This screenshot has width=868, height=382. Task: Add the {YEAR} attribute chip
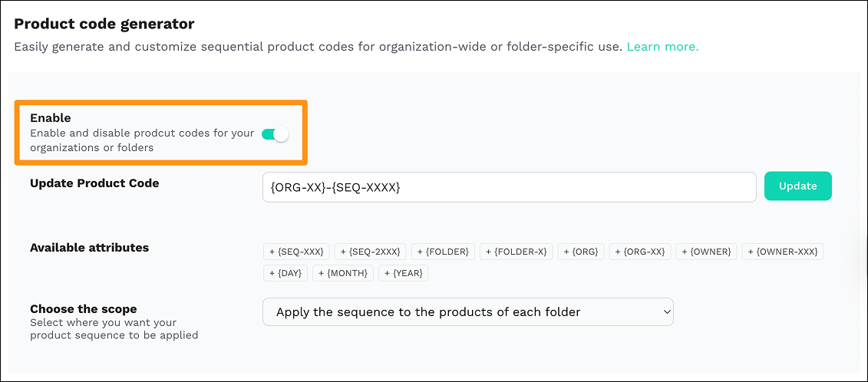[x=404, y=273]
